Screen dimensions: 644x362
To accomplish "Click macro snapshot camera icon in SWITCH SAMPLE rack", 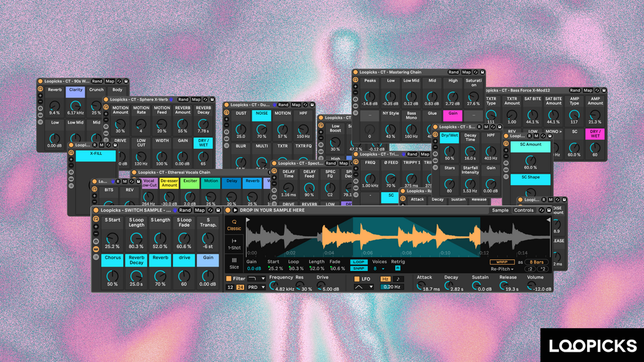I will [95, 242].
